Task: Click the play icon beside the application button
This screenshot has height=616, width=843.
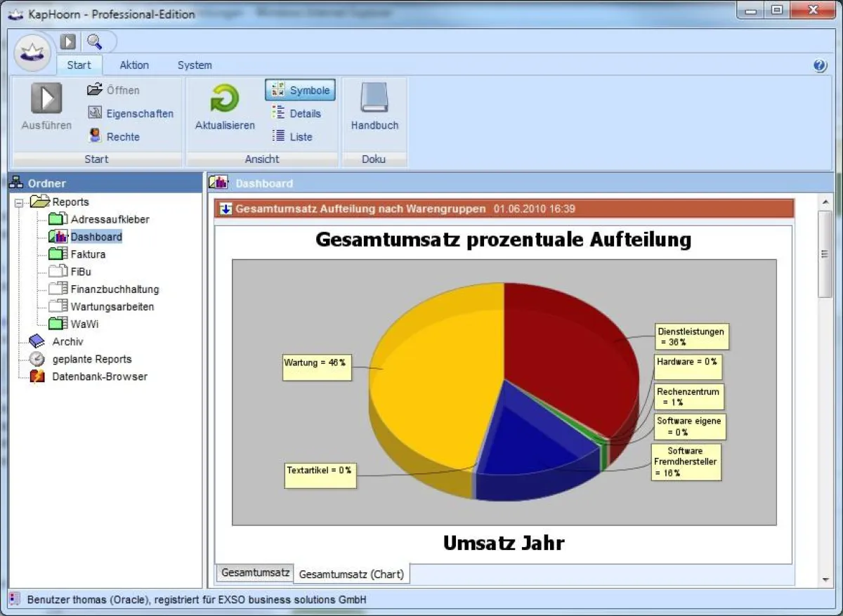Action: click(68, 41)
